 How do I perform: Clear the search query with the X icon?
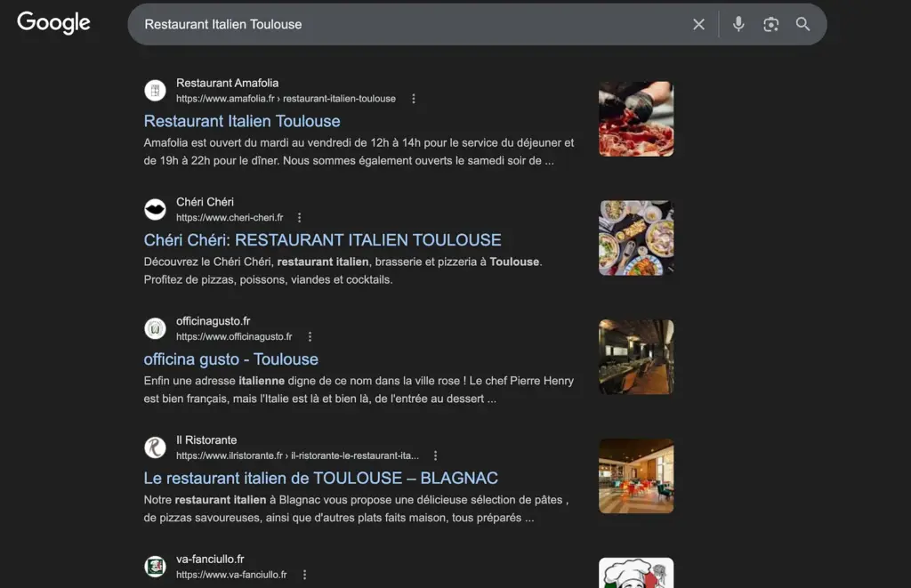(698, 24)
